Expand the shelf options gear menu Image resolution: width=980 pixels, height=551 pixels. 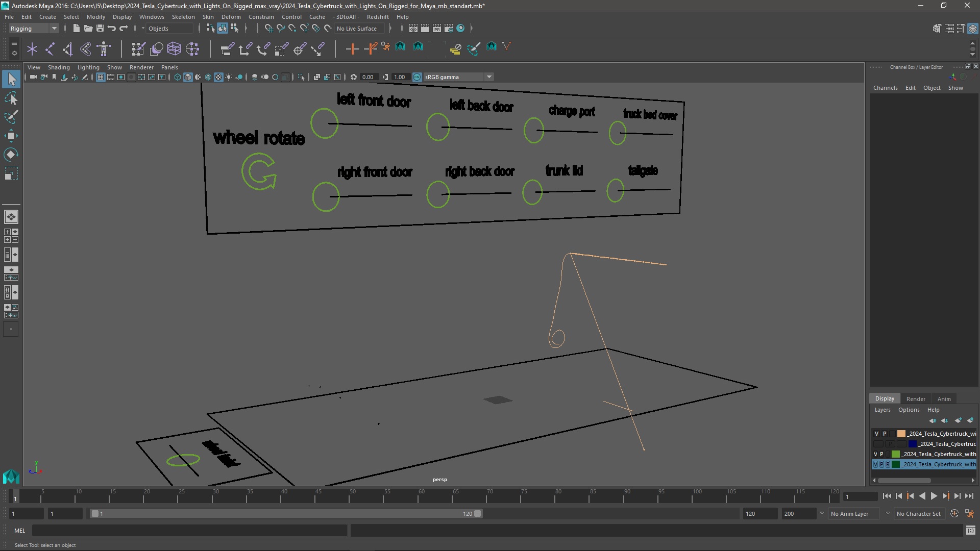14,53
